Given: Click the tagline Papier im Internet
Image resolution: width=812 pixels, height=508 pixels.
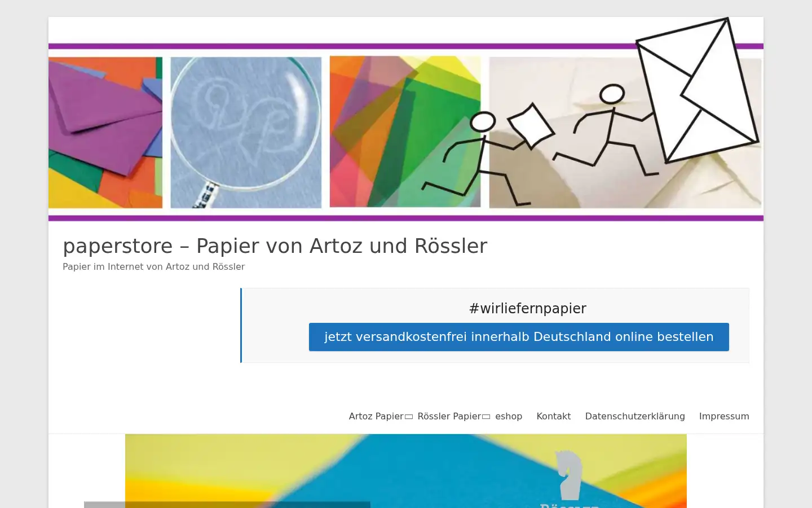Looking at the screenshot, I should tap(153, 267).
